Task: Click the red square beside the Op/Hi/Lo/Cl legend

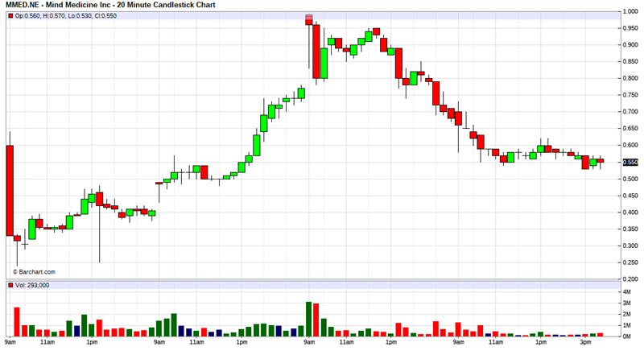Action: pyautogui.click(x=10, y=16)
